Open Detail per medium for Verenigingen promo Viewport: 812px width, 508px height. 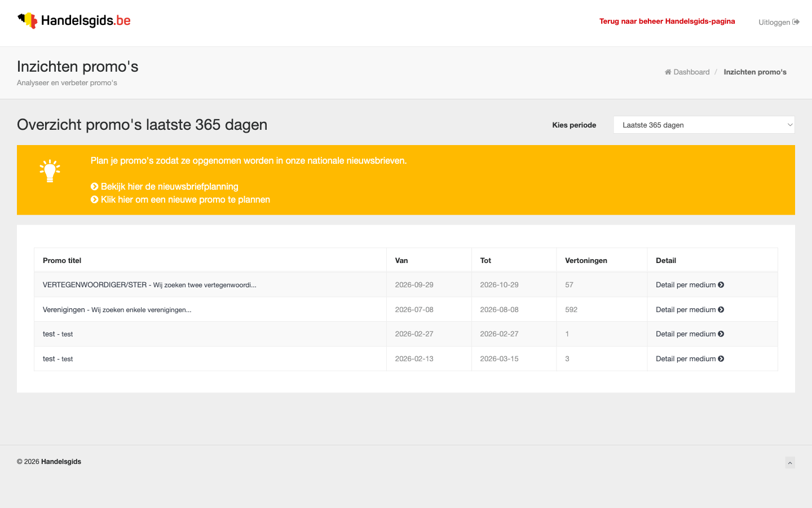click(690, 310)
